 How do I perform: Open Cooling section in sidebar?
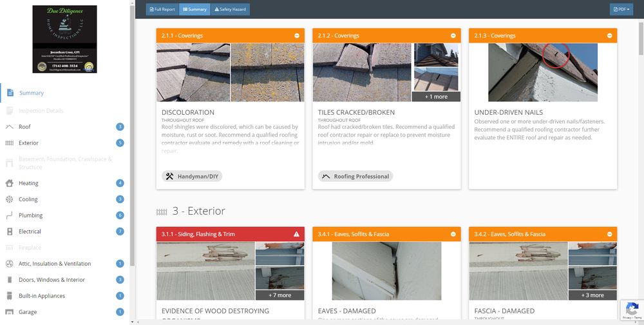click(65, 199)
